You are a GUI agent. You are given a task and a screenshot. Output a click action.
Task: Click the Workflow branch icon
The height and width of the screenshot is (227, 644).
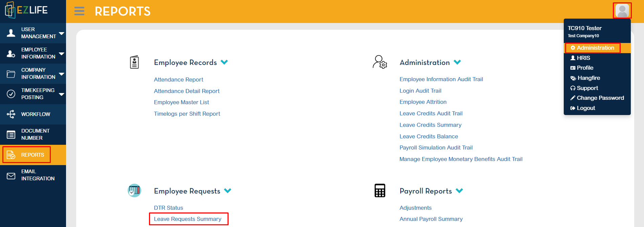pyautogui.click(x=11, y=114)
